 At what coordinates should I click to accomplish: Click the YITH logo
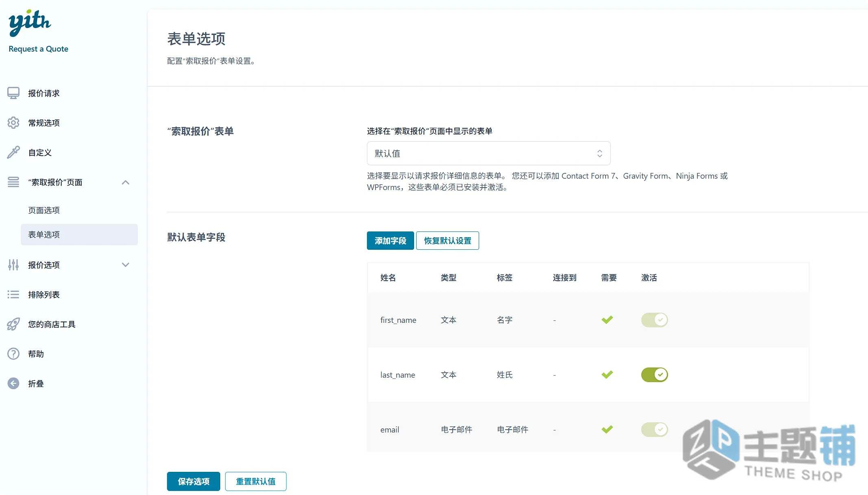pos(30,22)
